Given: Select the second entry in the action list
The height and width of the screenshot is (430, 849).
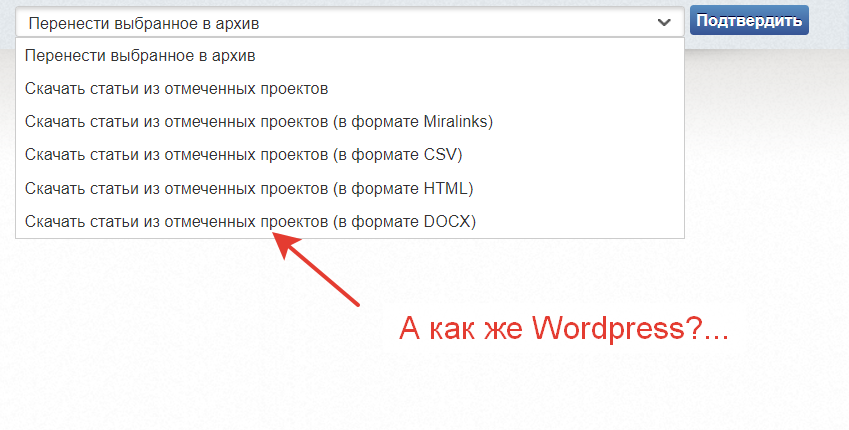Looking at the screenshot, I should coord(177,89).
